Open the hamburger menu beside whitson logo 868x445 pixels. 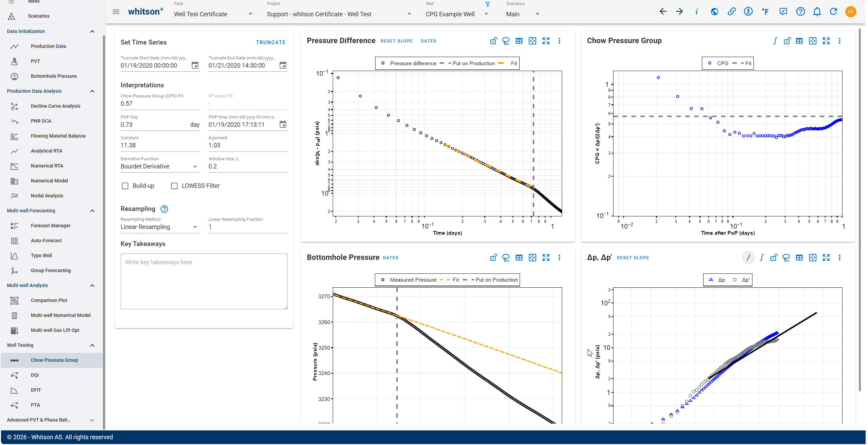click(116, 12)
